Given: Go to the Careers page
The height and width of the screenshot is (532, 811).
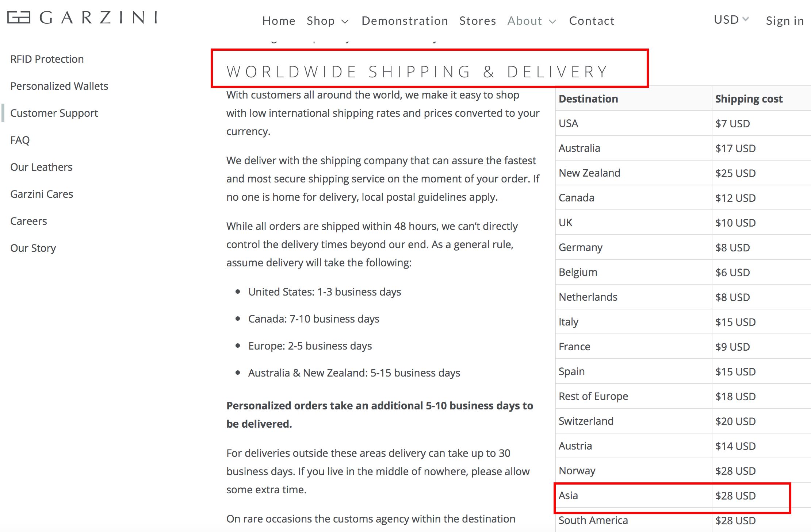Looking at the screenshot, I should coord(28,221).
